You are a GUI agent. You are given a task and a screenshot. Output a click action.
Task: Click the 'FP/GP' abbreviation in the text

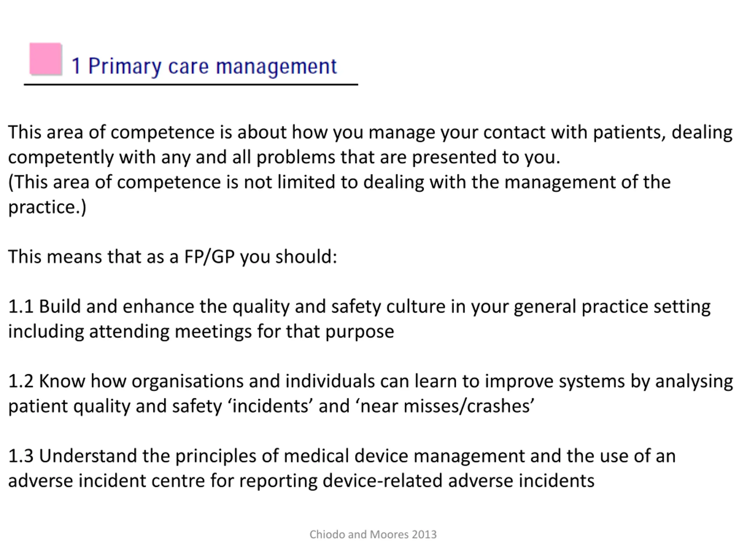click(210, 257)
